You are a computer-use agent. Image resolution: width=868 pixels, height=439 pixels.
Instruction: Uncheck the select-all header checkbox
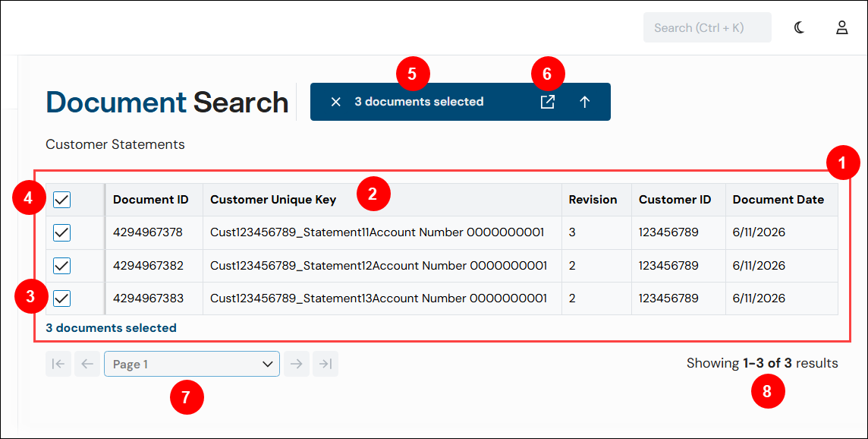[x=61, y=200]
